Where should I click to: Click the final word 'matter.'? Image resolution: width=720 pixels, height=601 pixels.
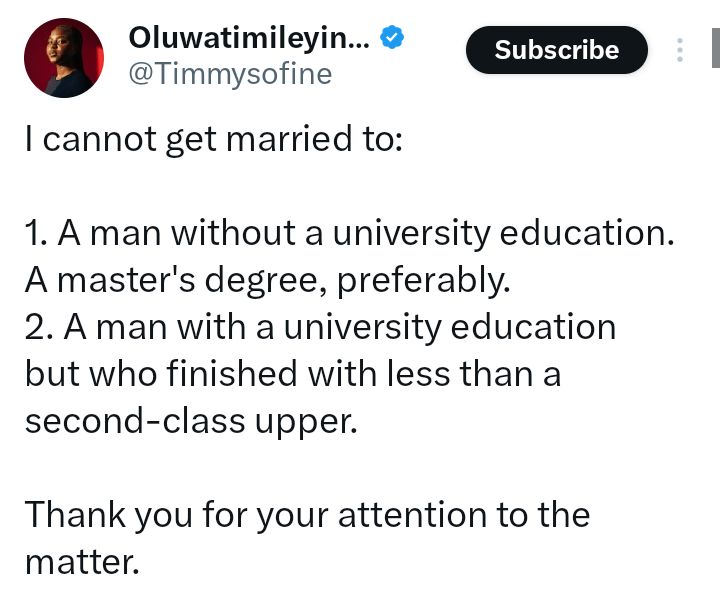[82, 561]
